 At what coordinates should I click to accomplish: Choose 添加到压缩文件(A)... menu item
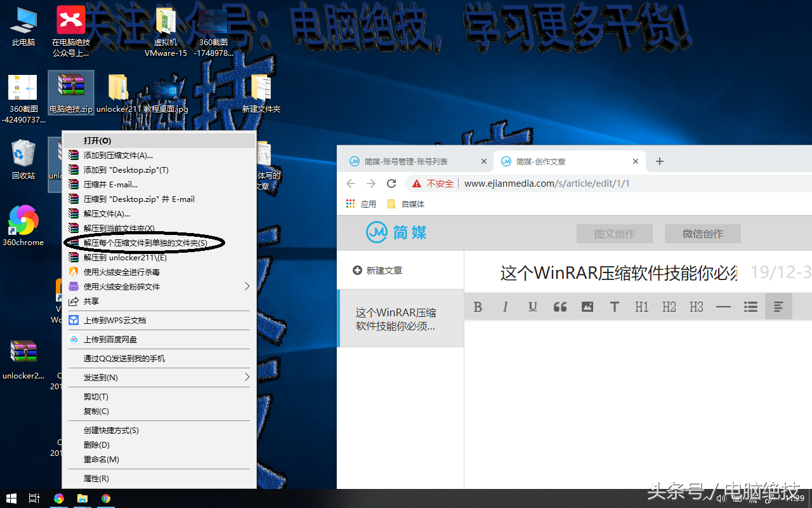click(x=159, y=156)
